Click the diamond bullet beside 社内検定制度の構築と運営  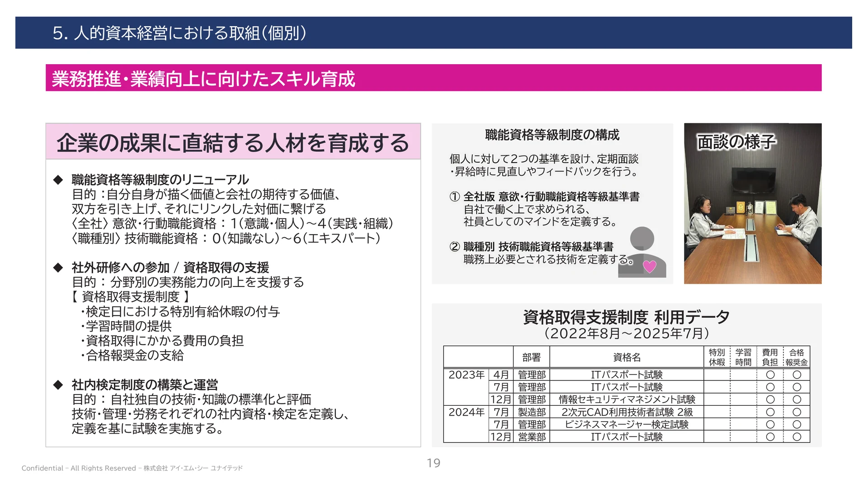tap(58, 385)
